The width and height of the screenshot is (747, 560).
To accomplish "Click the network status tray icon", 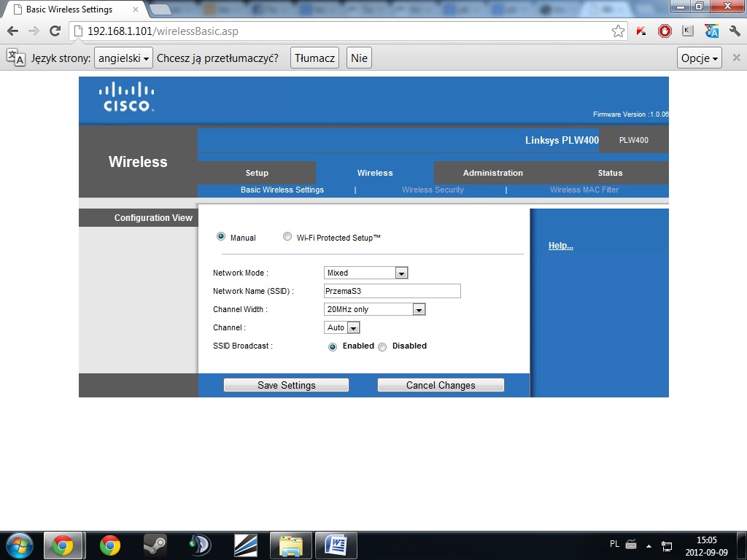I will pyautogui.click(x=667, y=545).
